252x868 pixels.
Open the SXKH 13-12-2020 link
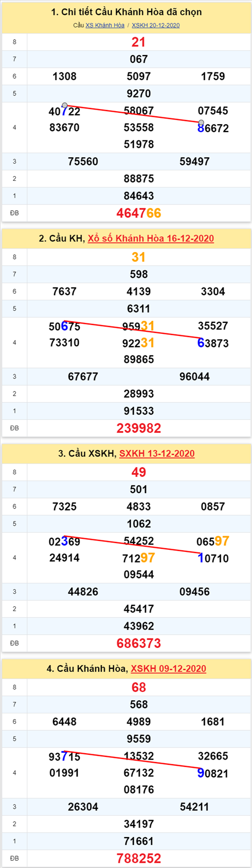tap(157, 453)
